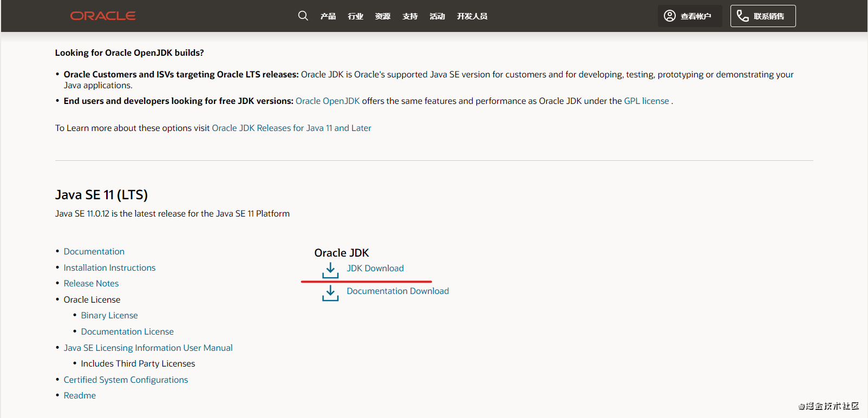
Task: Open the GPL license link
Action: coord(647,101)
